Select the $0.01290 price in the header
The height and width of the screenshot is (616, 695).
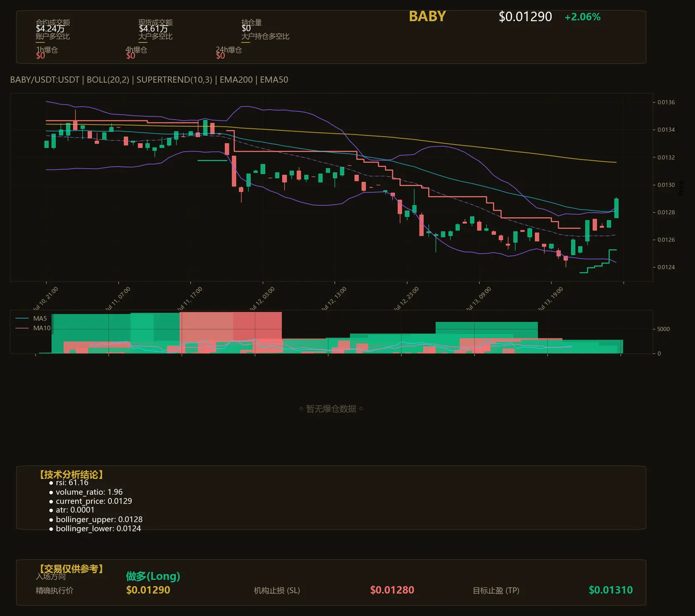525,17
